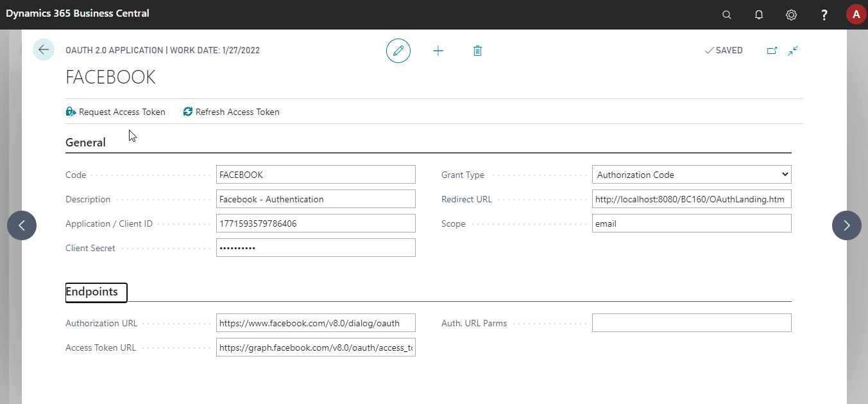
Task: Click the Scope field containing email
Action: pyautogui.click(x=692, y=224)
